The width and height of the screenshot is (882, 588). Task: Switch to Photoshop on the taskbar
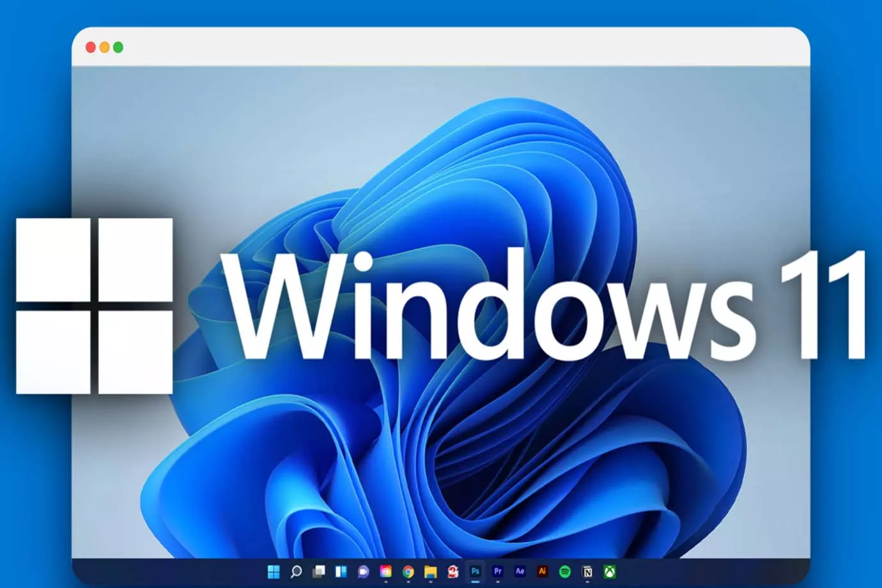pyautogui.click(x=476, y=571)
